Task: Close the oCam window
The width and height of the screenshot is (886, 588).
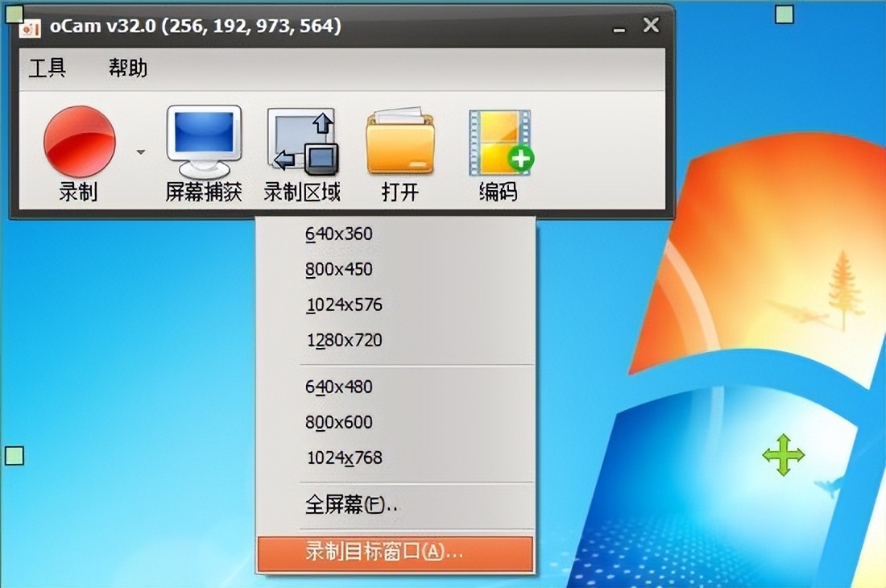Action: click(651, 25)
